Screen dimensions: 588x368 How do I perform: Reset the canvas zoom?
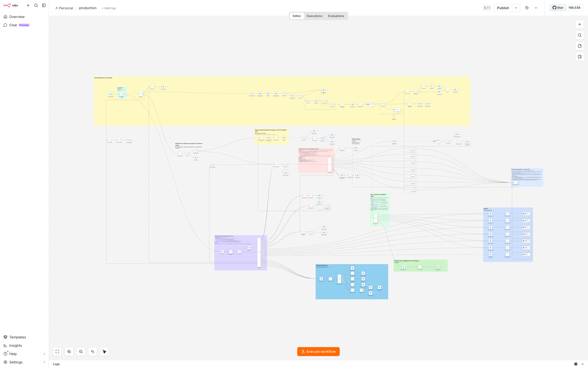pos(93,351)
